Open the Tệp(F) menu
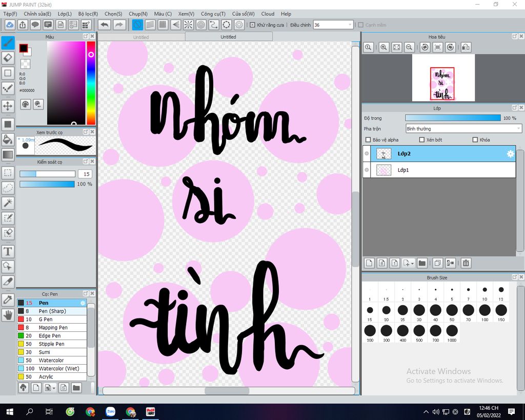This screenshot has height=420, width=525. [10, 14]
